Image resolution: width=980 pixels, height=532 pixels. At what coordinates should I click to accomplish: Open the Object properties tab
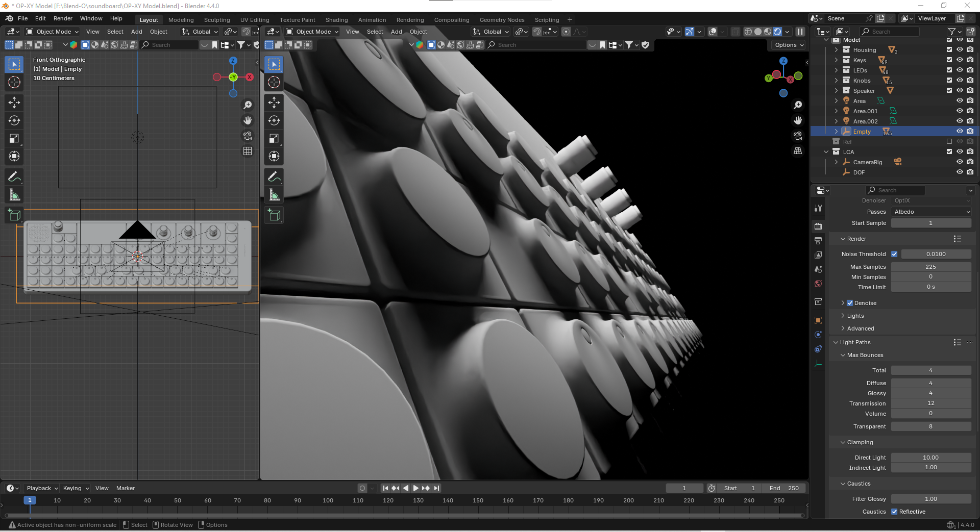818,320
